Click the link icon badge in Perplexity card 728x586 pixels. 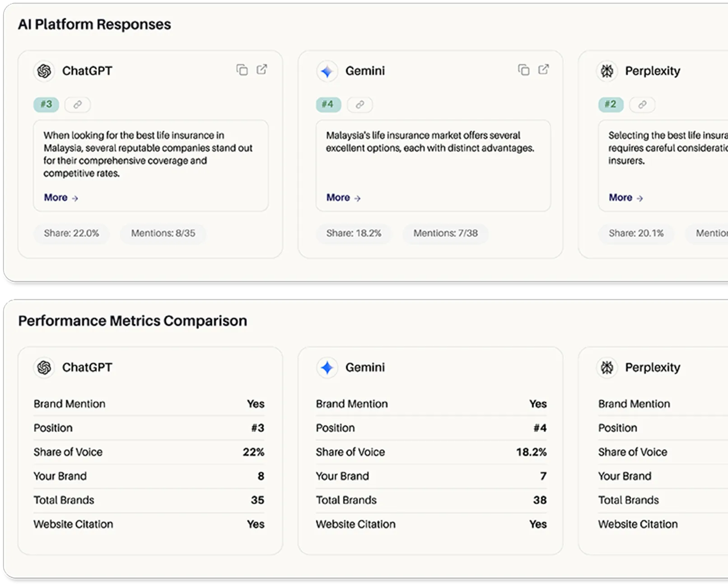coord(642,104)
